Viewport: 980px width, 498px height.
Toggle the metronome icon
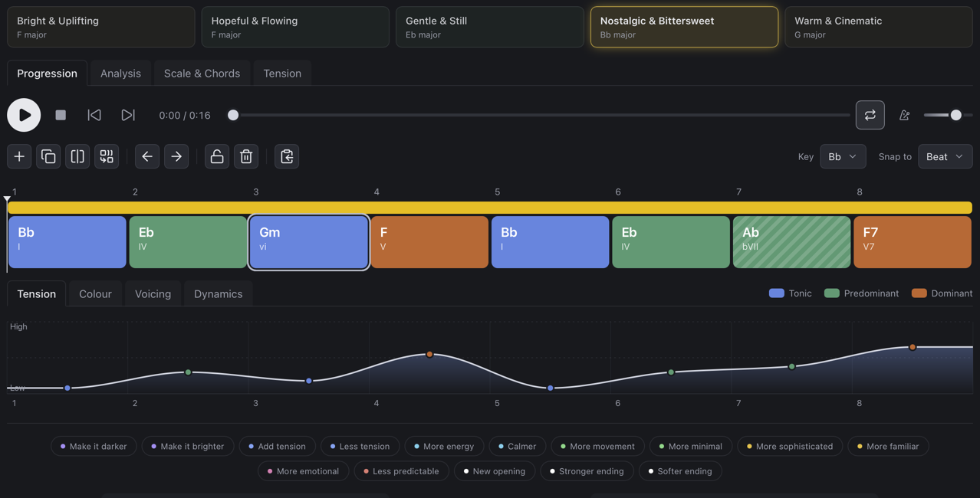pyautogui.click(x=904, y=115)
